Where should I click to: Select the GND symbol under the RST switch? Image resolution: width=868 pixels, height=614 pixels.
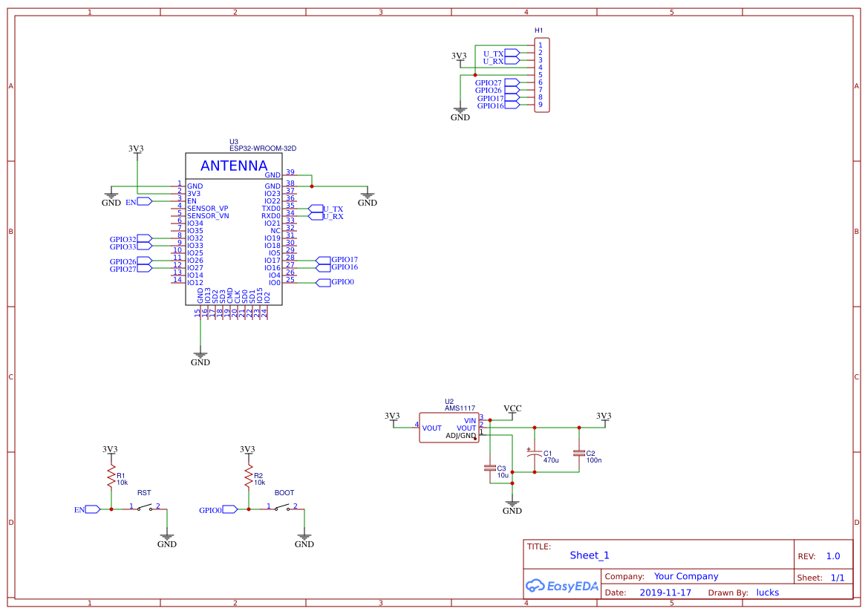pos(166,540)
